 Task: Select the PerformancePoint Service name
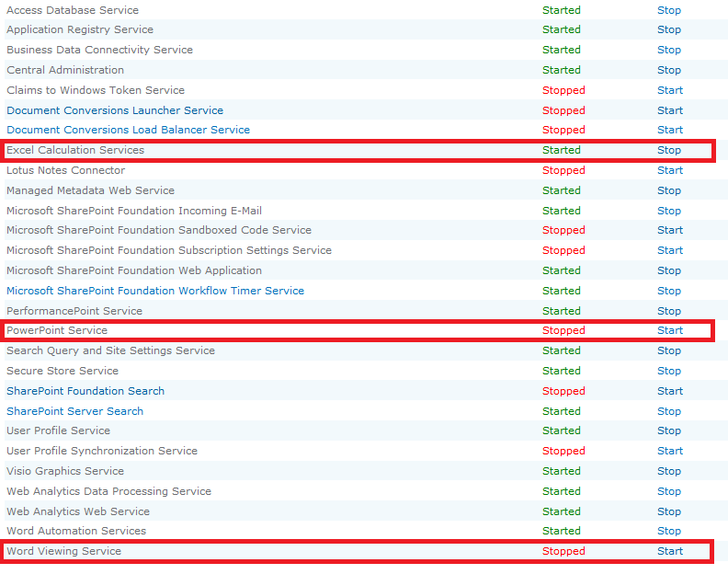click(x=74, y=311)
